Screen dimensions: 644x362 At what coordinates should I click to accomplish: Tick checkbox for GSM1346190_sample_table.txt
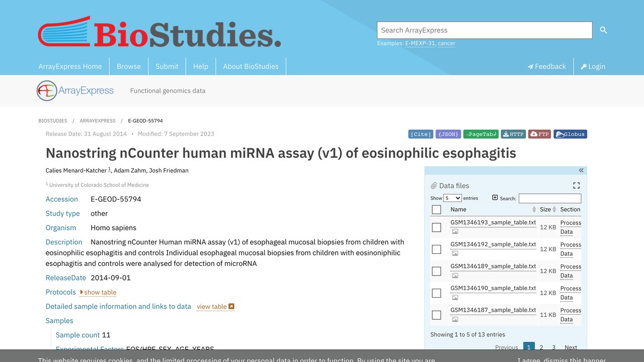tap(436, 293)
